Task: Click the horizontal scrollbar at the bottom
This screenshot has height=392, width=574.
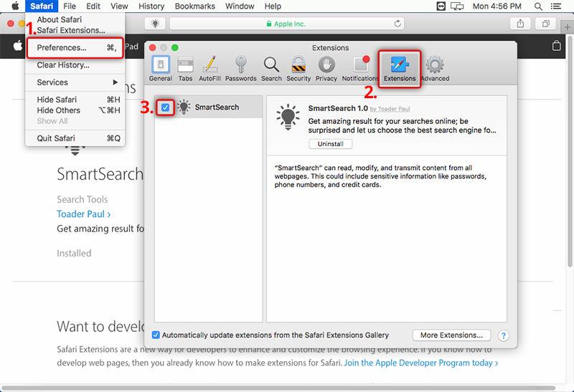Action: (278, 388)
